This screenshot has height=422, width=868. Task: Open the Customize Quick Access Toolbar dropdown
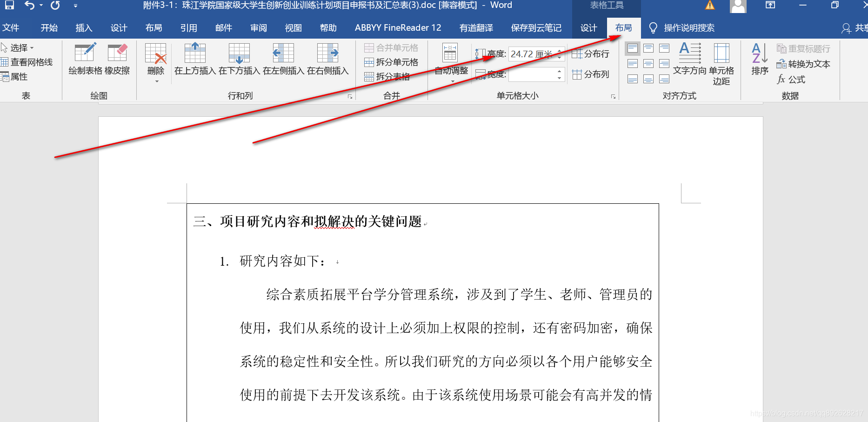pos(75,6)
